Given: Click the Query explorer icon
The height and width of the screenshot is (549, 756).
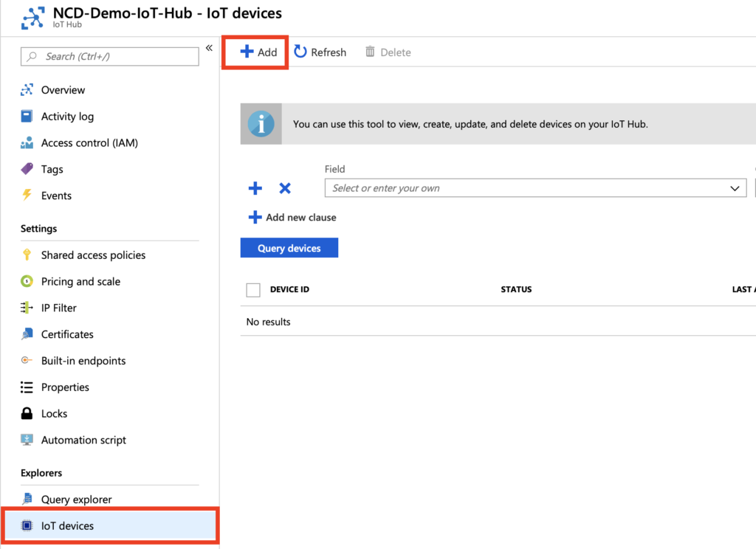Looking at the screenshot, I should tap(27, 499).
